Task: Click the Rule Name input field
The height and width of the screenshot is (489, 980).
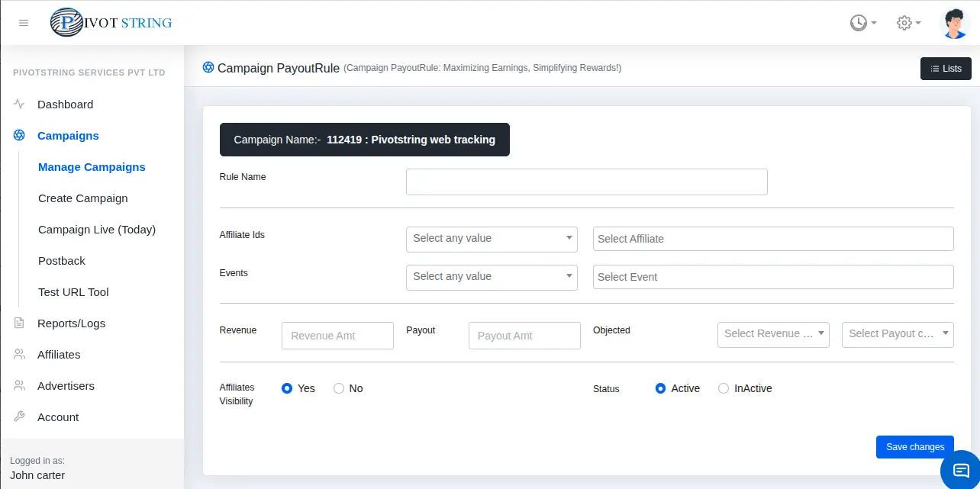Action: tap(586, 182)
